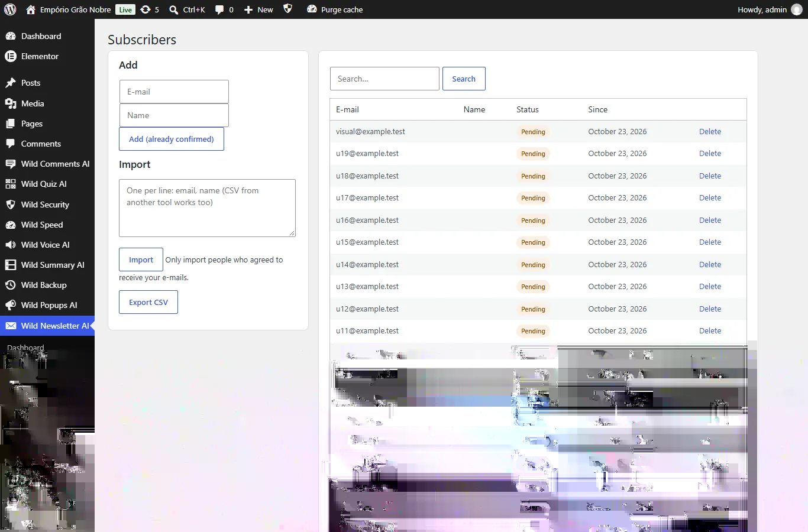Click the home icon beside Empório Grão Nobre
Viewport: 808px width, 532px height.
tap(31, 9)
